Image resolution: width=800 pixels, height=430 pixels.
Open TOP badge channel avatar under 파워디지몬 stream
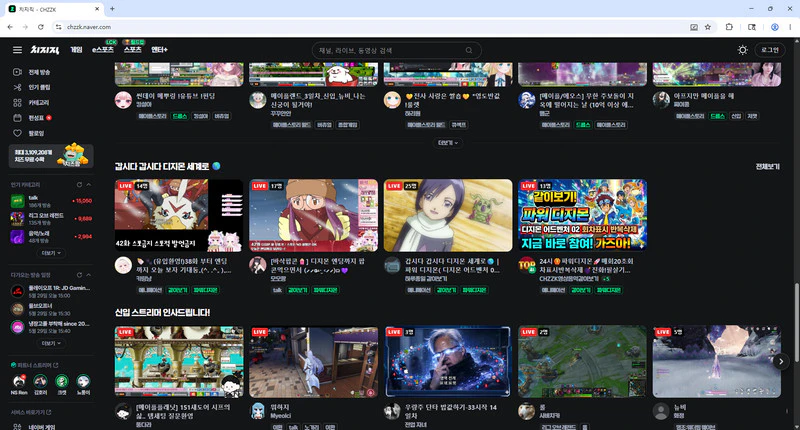[x=527, y=265]
